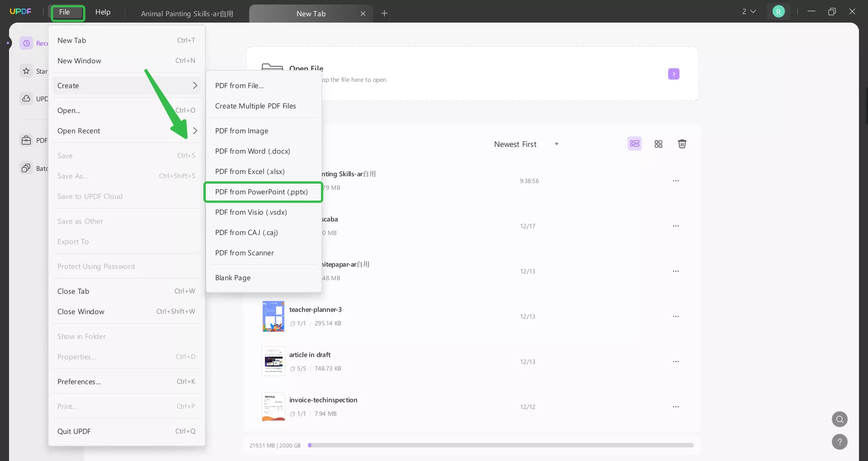Viewport: 868px width, 461px height.
Task: Choose PDF from Scanner option
Action: point(264,253)
